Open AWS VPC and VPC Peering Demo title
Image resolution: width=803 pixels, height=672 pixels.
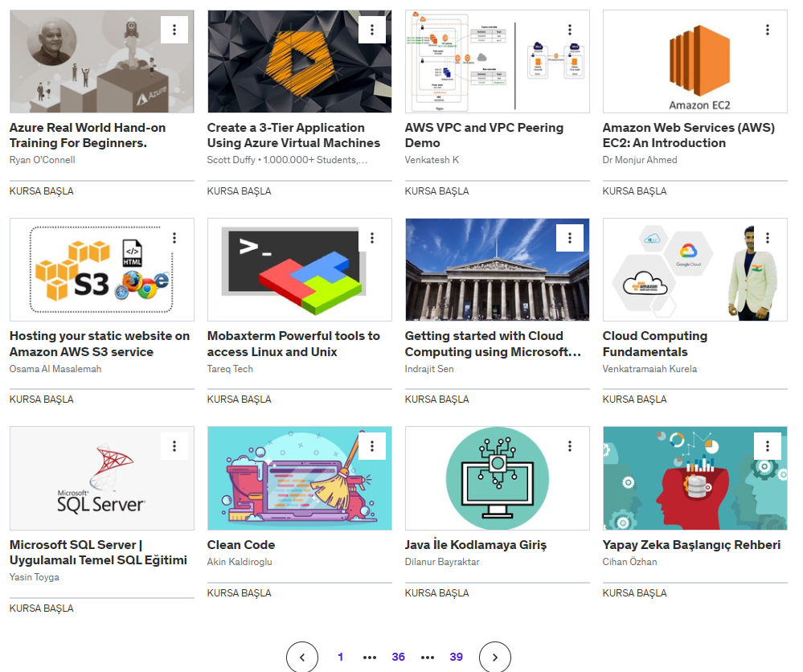point(484,135)
